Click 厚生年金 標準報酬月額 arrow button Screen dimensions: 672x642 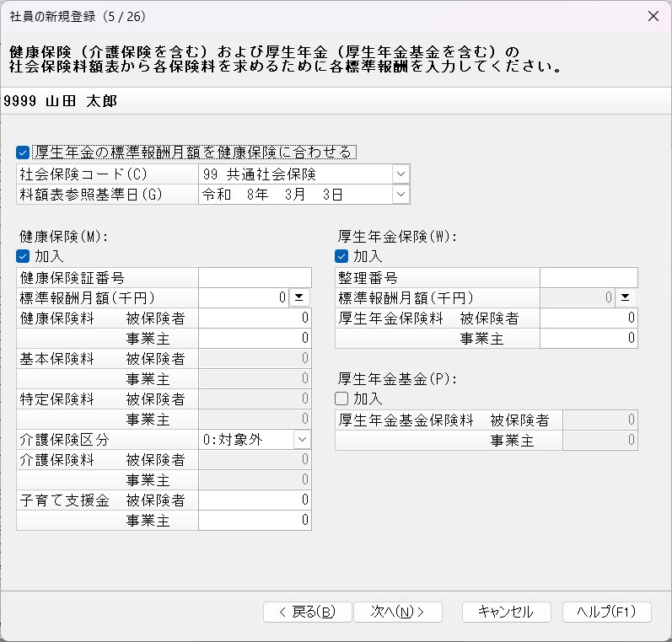(x=626, y=298)
